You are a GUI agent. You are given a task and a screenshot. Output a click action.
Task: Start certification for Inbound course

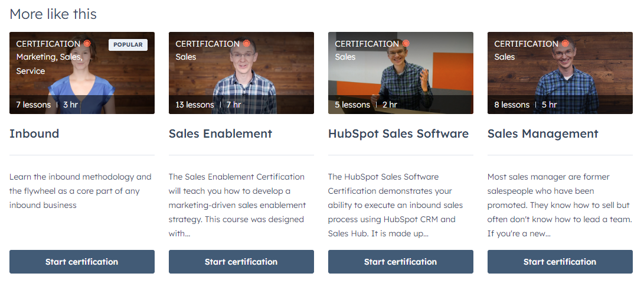[81, 262]
